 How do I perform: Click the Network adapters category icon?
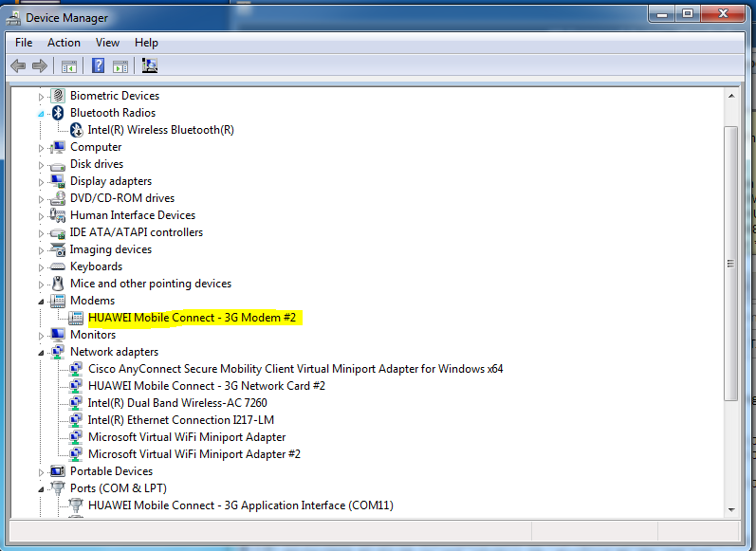(58, 352)
